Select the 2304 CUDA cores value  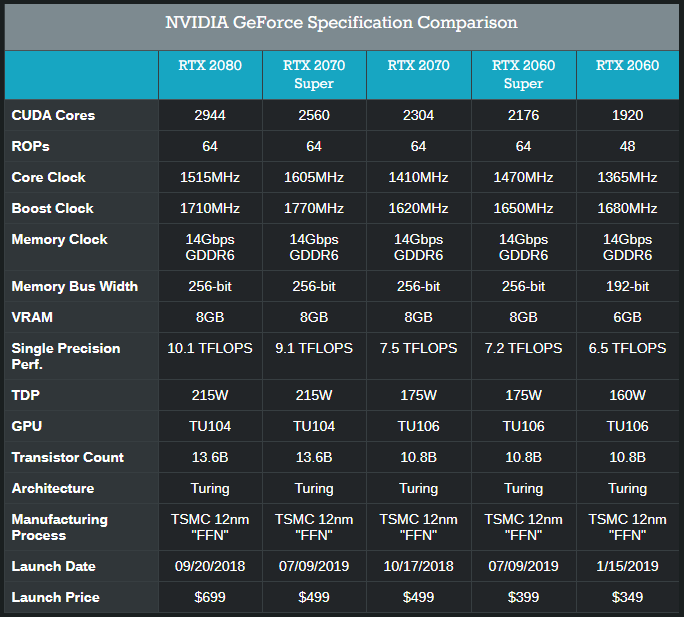tap(418, 115)
